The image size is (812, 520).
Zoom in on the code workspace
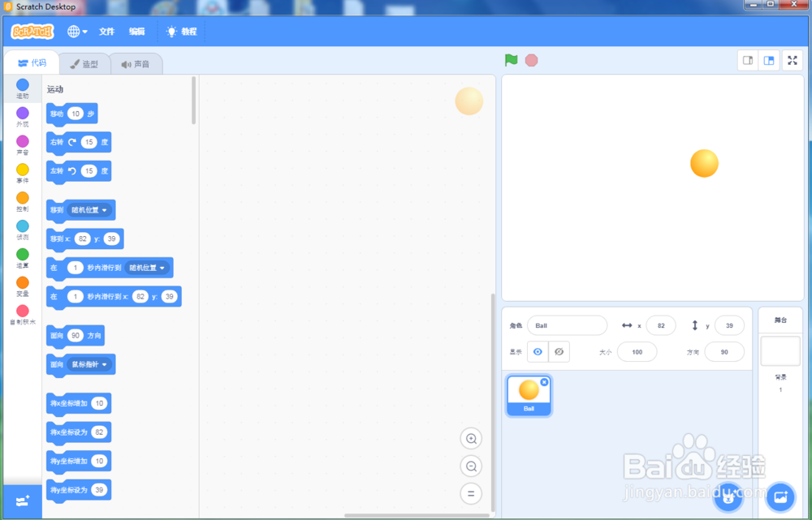pos(471,438)
